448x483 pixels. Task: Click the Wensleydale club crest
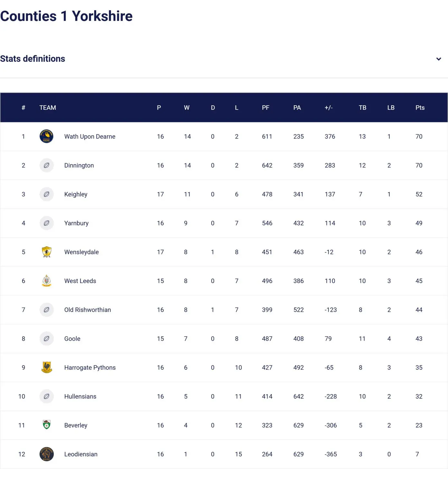[x=47, y=252]
